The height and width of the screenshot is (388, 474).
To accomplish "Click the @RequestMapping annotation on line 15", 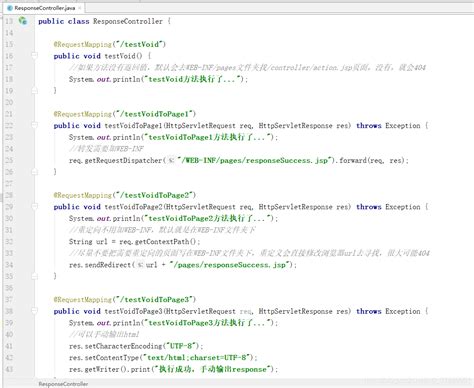I will point(83,44).
